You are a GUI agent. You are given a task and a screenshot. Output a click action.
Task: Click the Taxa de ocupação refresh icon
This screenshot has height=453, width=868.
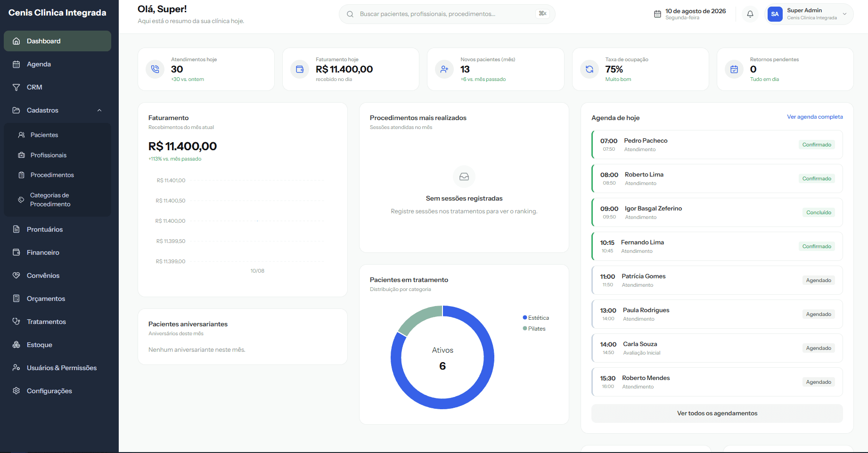[590, 69]
